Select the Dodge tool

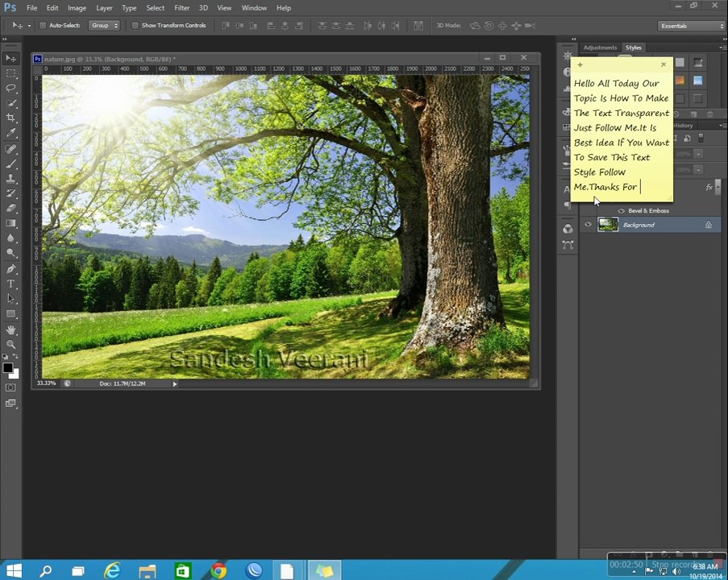(10, 253)
